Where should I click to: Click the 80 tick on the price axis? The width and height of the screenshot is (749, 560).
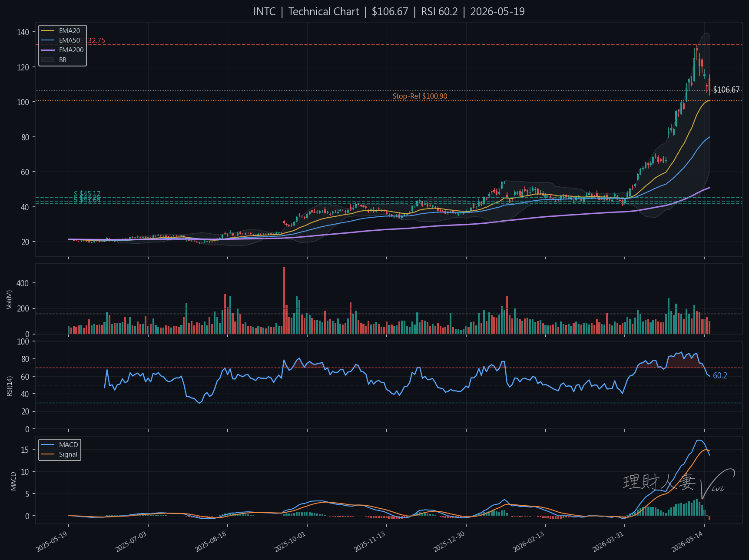(x=25, y=137)
